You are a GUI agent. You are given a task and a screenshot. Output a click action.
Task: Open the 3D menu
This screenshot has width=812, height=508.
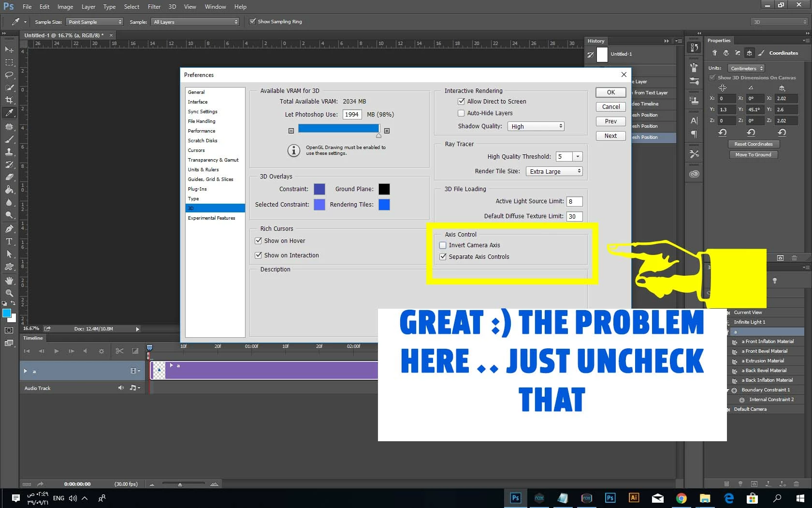tap(172, 7)
